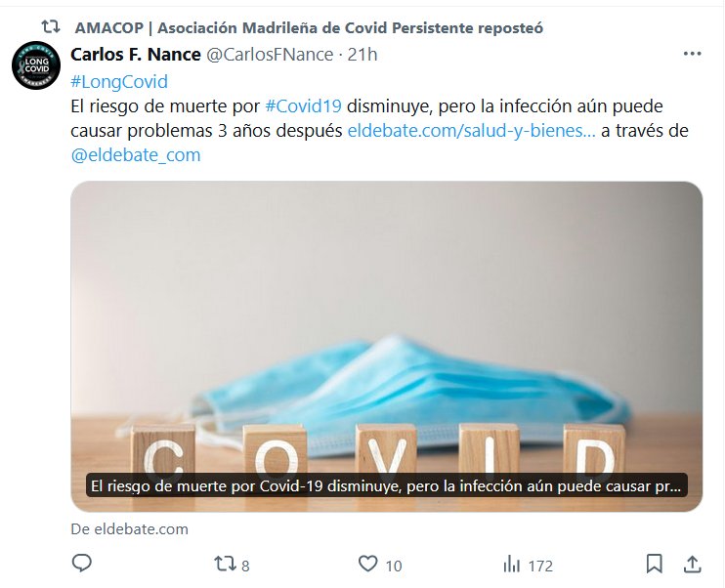Click the repost indicator icon beside AMACOP
725x588 pixels.
tap(51, 27)
